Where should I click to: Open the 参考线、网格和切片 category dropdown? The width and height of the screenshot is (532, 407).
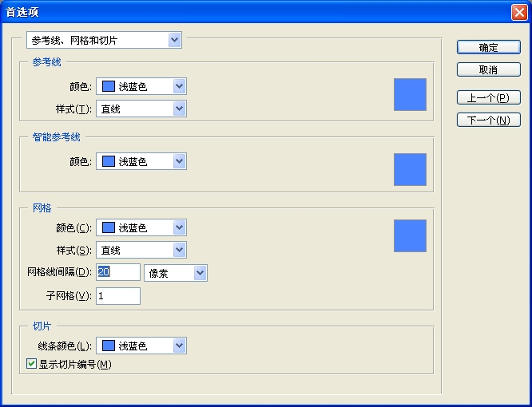pyautogui.click(x=104, y=40)
